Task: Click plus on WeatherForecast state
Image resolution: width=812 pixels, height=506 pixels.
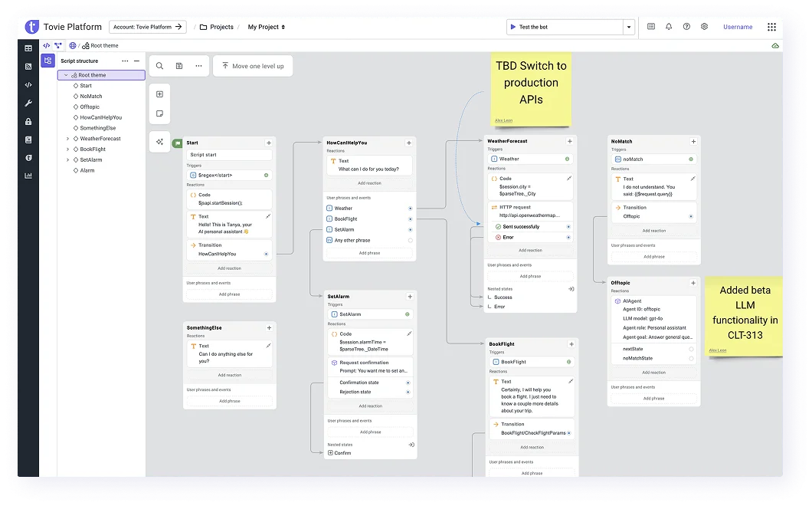Action: [570, 141]
